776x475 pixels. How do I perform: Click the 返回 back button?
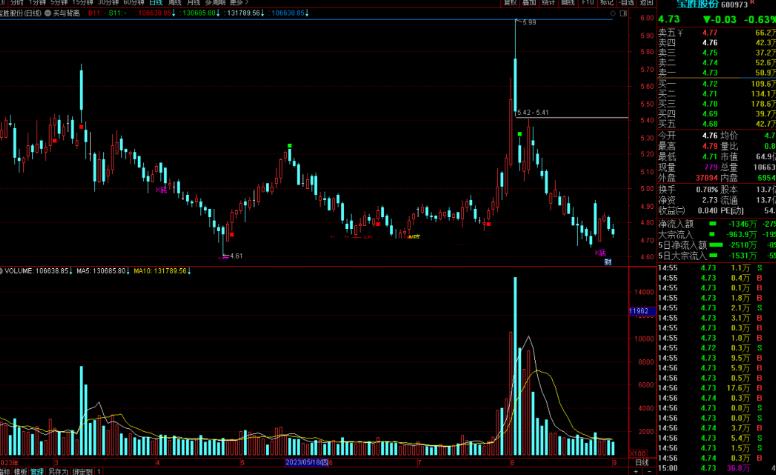click(646, 2)
